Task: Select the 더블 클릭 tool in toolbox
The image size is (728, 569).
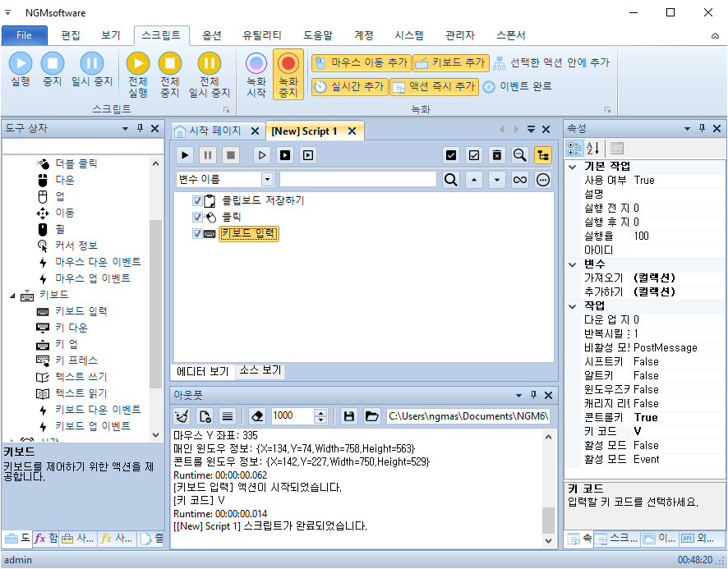Action: coord(76,163)
